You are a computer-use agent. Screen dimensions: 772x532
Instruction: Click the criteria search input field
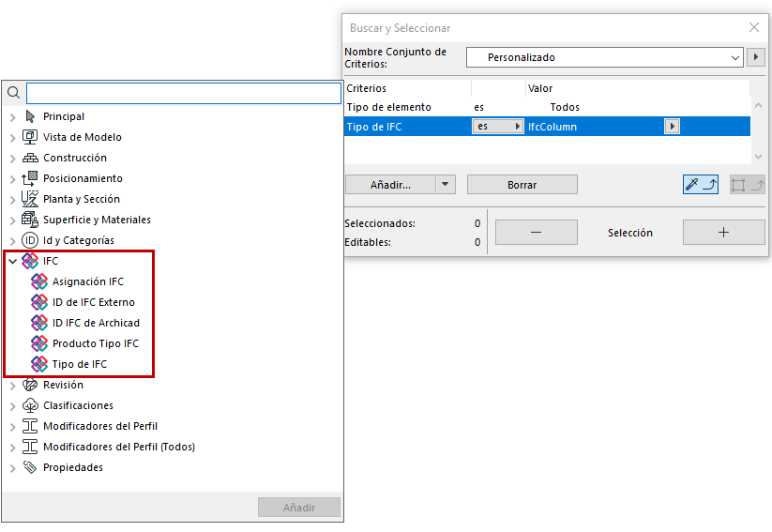click(x=184, y=93)
